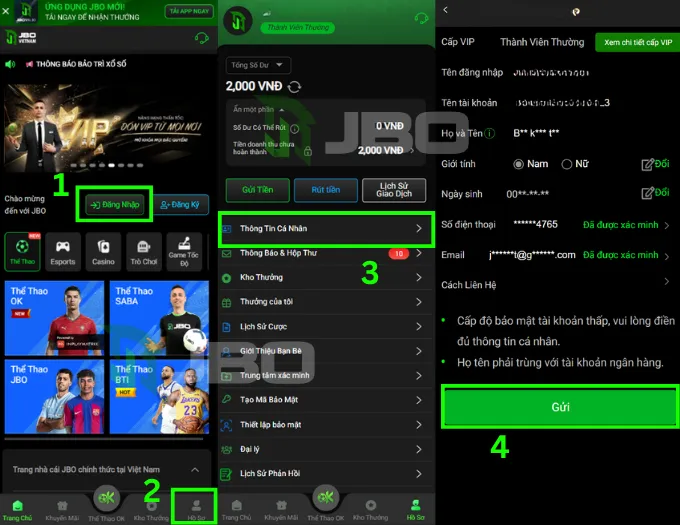Expand the unfinished turnover 2,000 VNĐ arrow
680x525 pixels.
(x=412, y=150)
